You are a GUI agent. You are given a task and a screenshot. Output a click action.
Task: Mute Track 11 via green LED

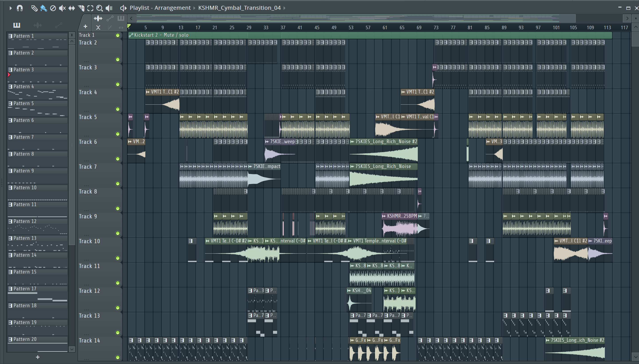pos(118,283)
